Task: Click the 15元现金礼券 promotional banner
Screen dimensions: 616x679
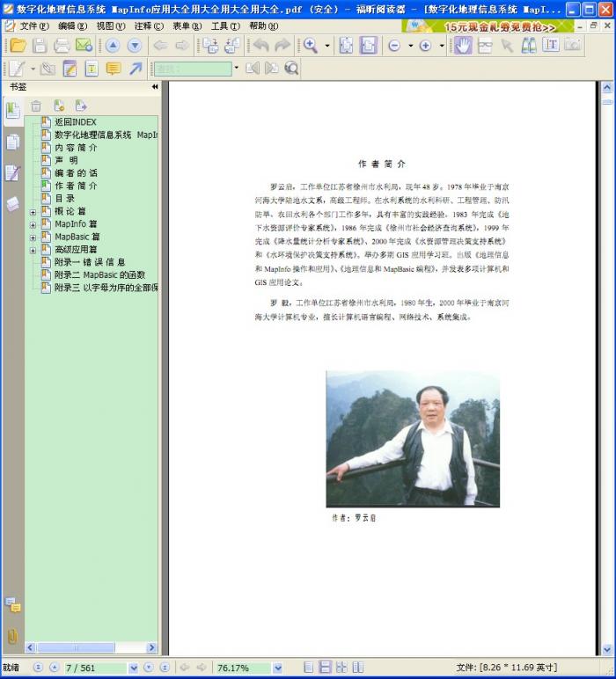Action: tap(502, 26)
